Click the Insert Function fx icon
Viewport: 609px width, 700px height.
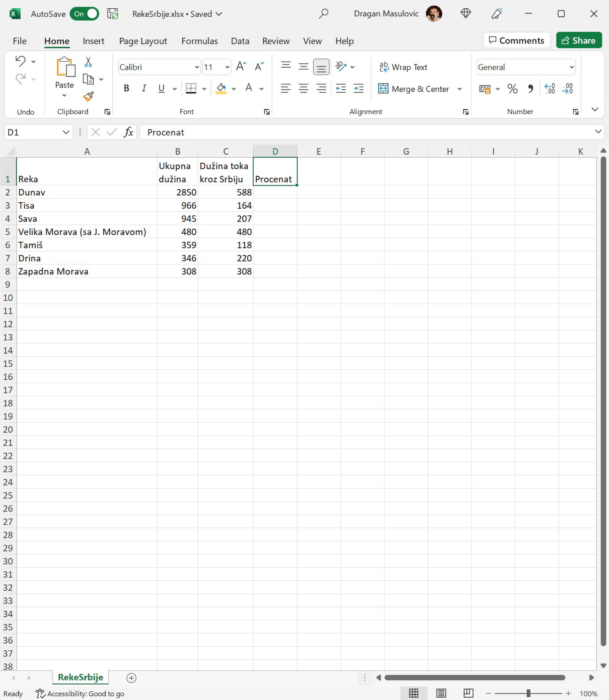(x=128, y=132)
